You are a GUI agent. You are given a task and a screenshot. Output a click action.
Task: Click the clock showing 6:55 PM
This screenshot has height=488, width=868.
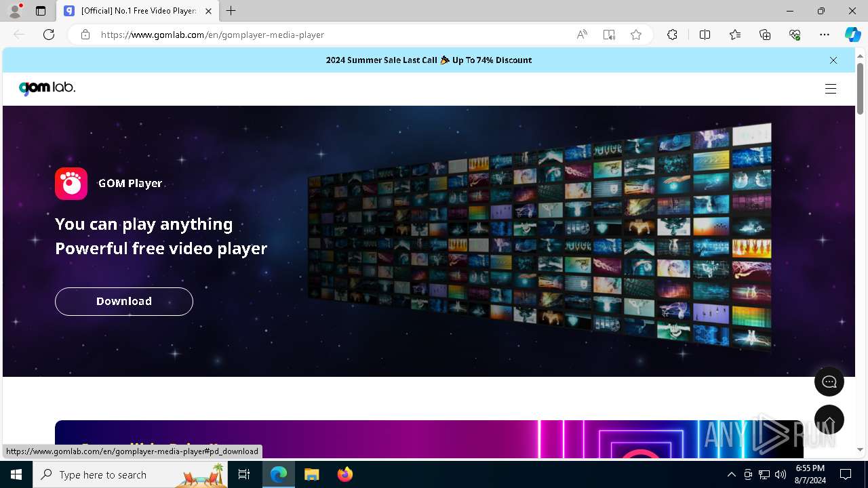click(x=810, y=474)
